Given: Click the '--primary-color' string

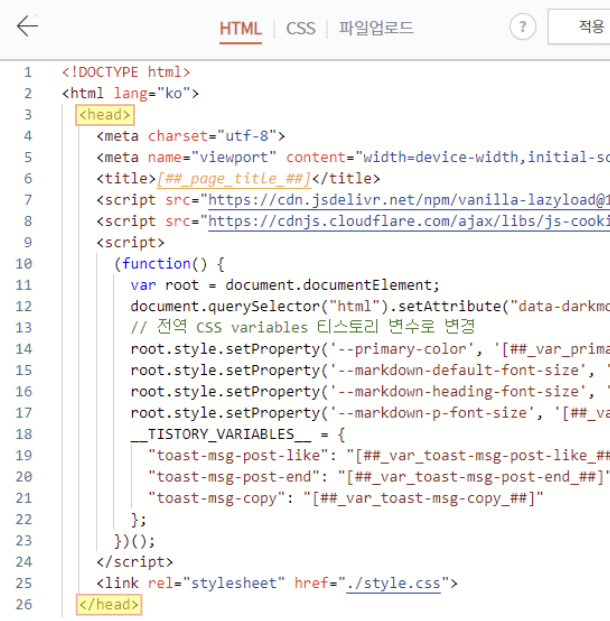Looking at the screenshot, I should tap(402, 349).
